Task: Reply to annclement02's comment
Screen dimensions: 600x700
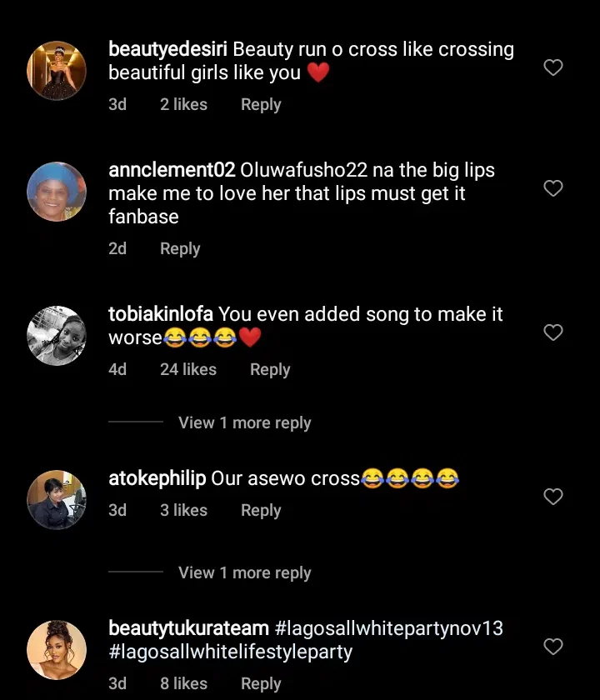Action: [180, 249]
